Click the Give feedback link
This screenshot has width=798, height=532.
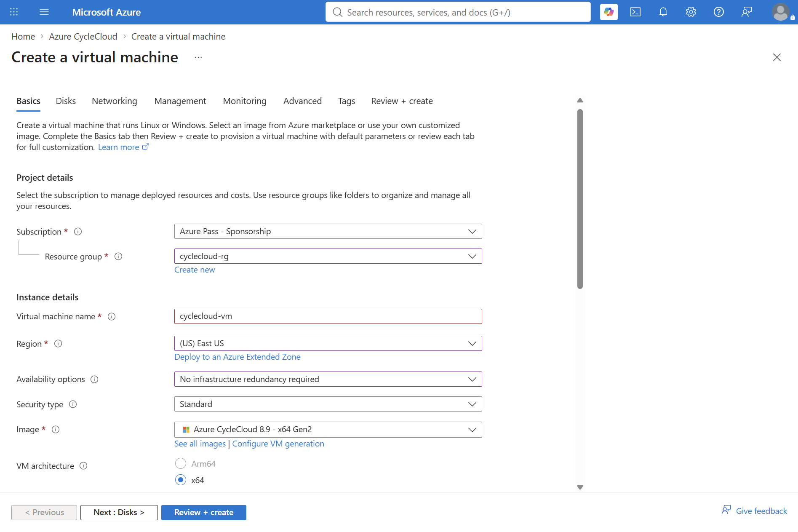(x=761, y=511)
